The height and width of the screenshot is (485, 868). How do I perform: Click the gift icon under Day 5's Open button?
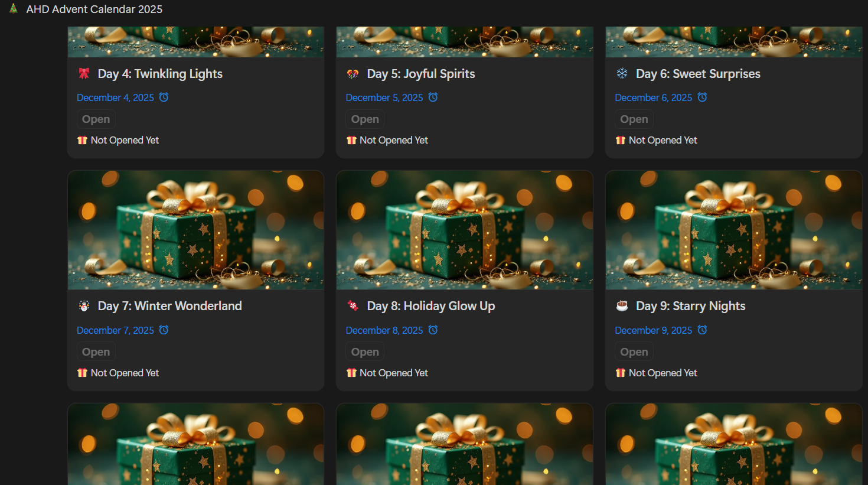point(351,140)
